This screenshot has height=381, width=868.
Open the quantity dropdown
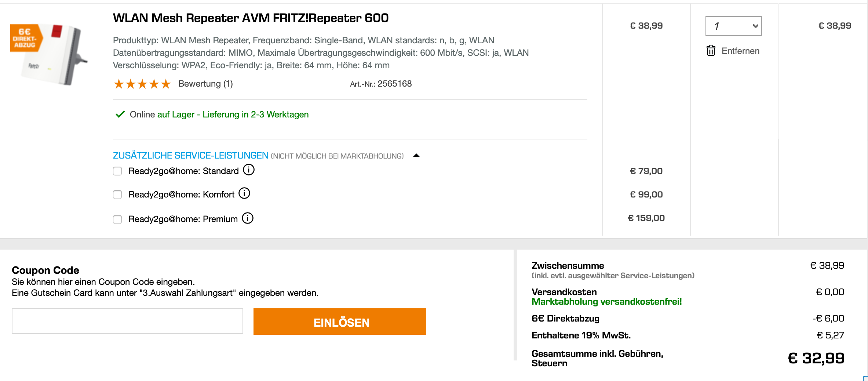click(733, 26)
